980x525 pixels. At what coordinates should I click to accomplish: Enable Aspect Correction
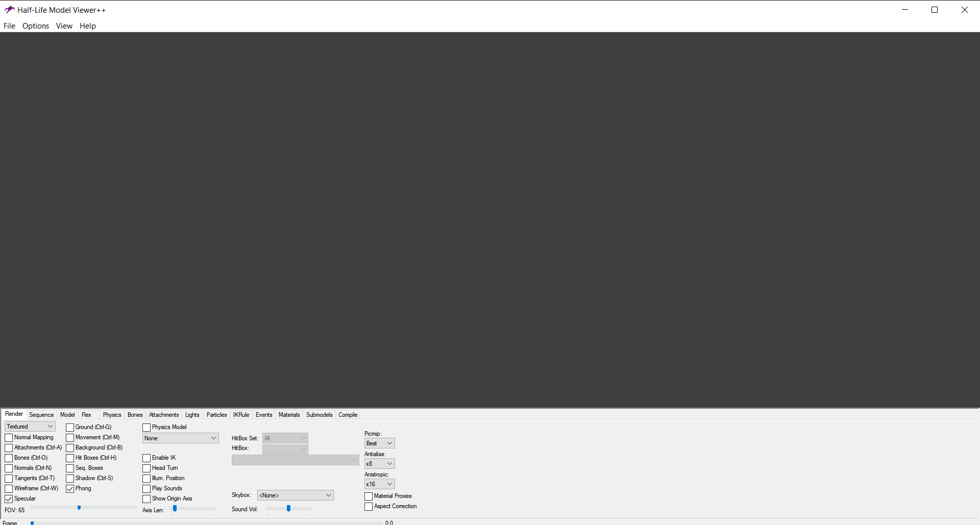368,506
